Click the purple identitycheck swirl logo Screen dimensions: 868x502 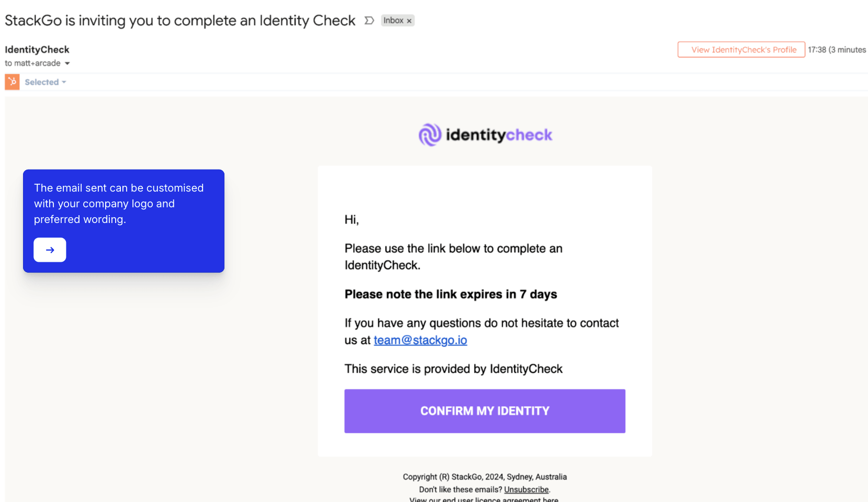pos(430,135)
